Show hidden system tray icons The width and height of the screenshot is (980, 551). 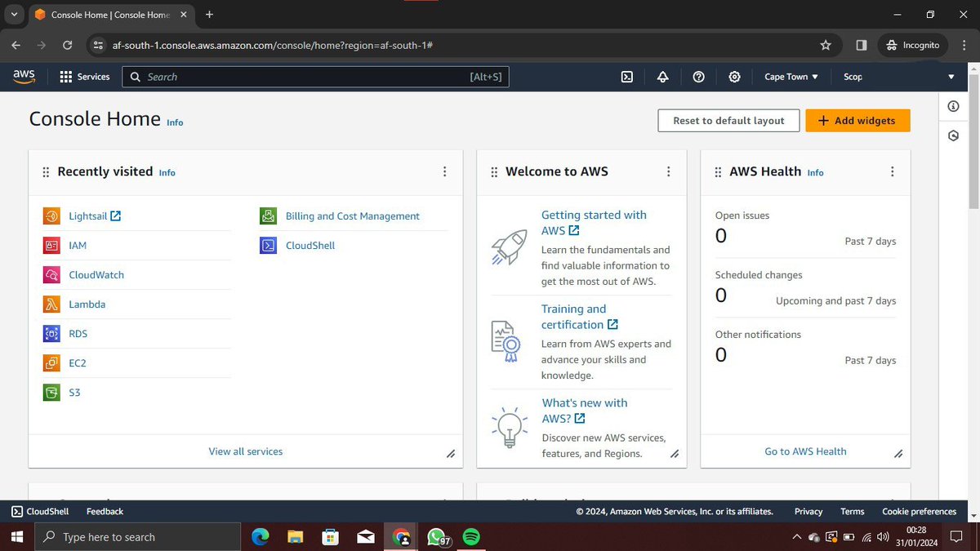[797, 537]
